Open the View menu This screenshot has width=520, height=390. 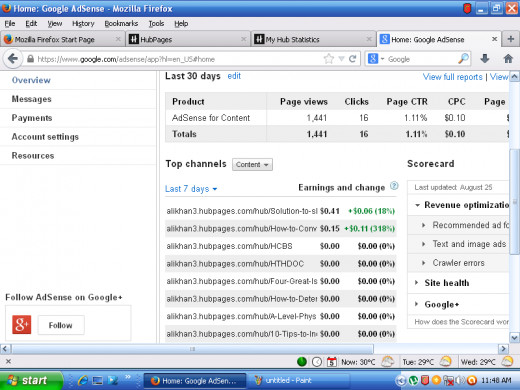55,24
